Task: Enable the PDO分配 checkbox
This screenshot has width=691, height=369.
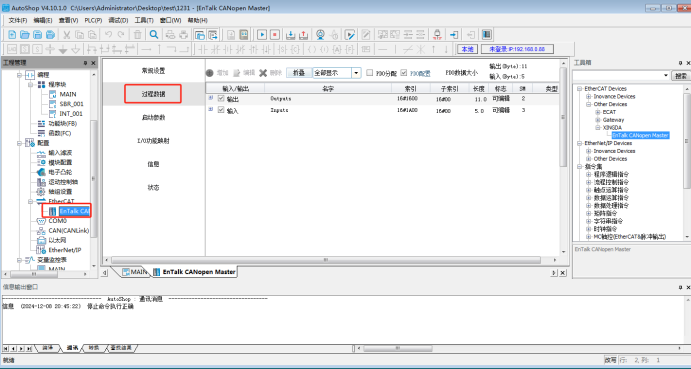Action: [370, 73]
